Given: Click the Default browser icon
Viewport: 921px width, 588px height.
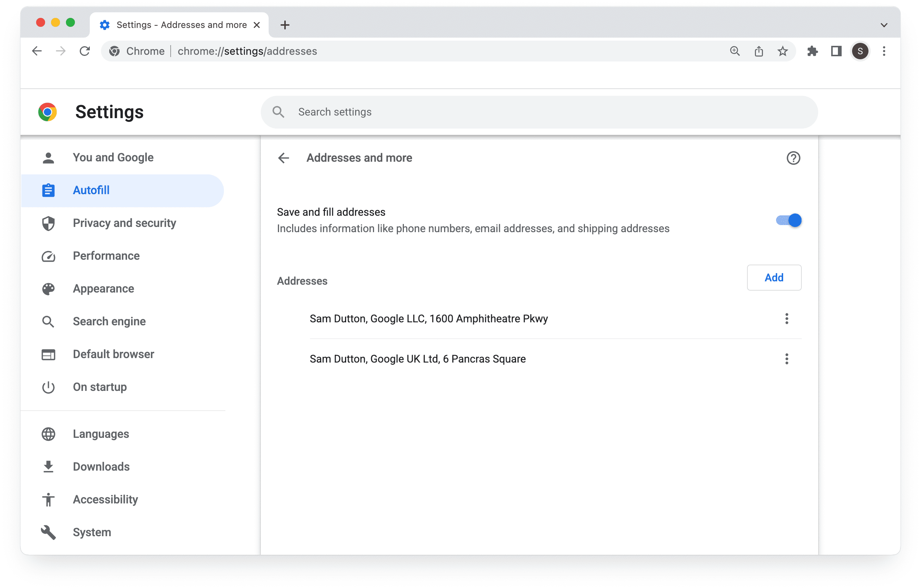Looking at the screenshot, I should 48,354.
